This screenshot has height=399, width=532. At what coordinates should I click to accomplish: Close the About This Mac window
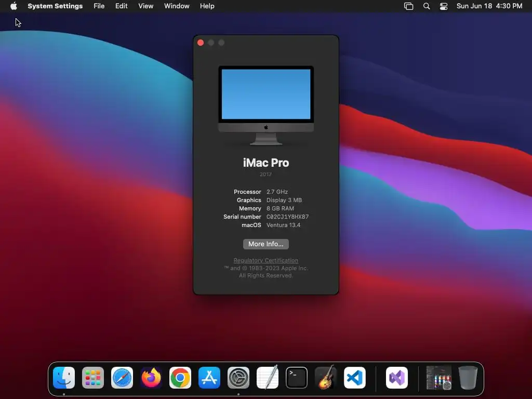click(x=201, y=43)
